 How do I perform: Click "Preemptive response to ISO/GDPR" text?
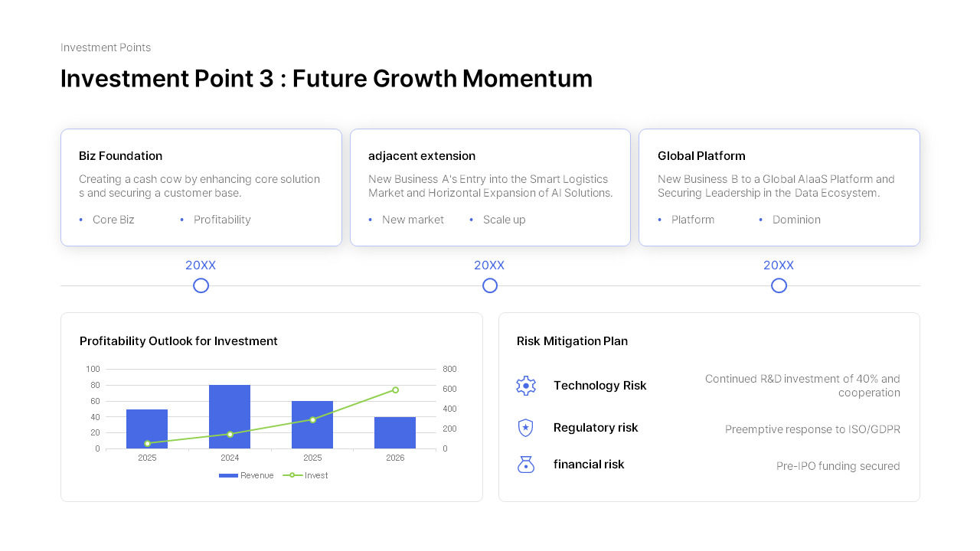coord(812,429)
